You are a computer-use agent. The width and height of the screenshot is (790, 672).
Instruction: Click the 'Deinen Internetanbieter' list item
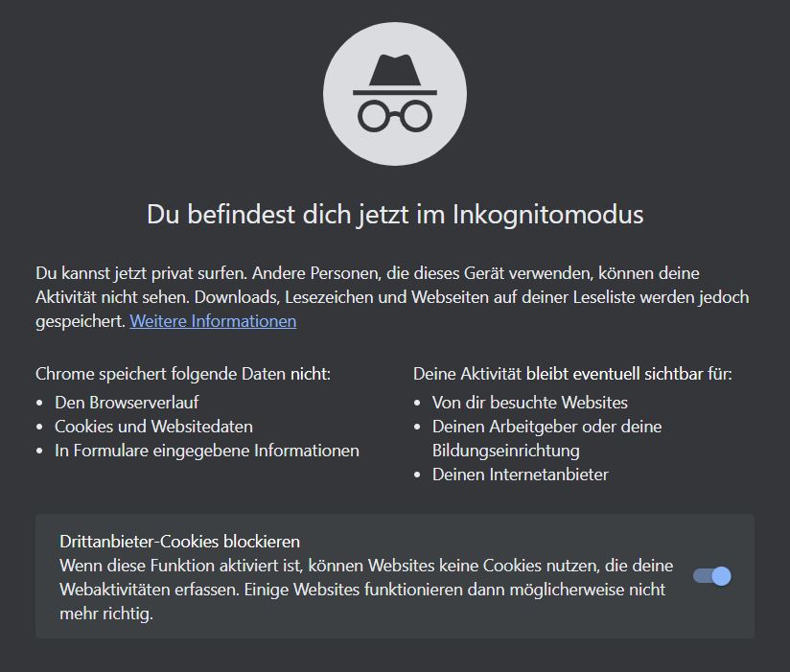521,474
